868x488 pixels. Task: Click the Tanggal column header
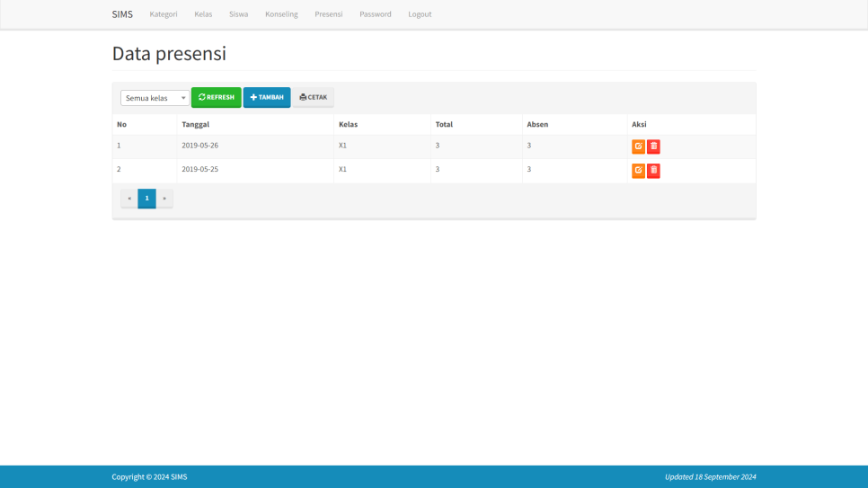tap(195, 124)
